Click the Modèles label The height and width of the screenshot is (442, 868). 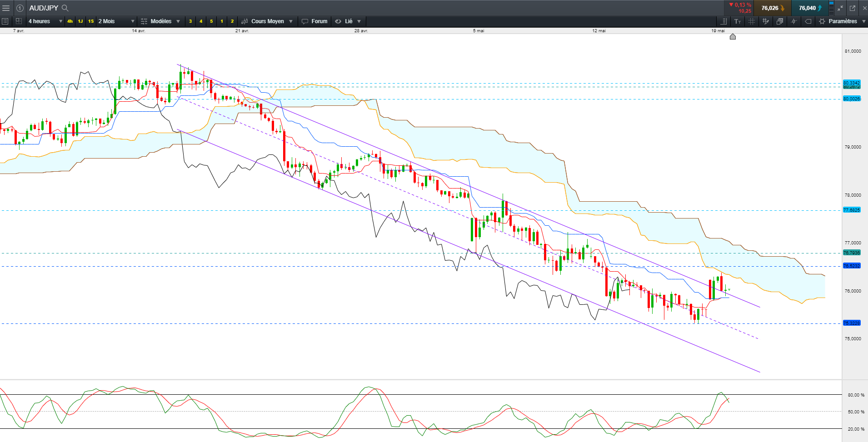(161, 21)
